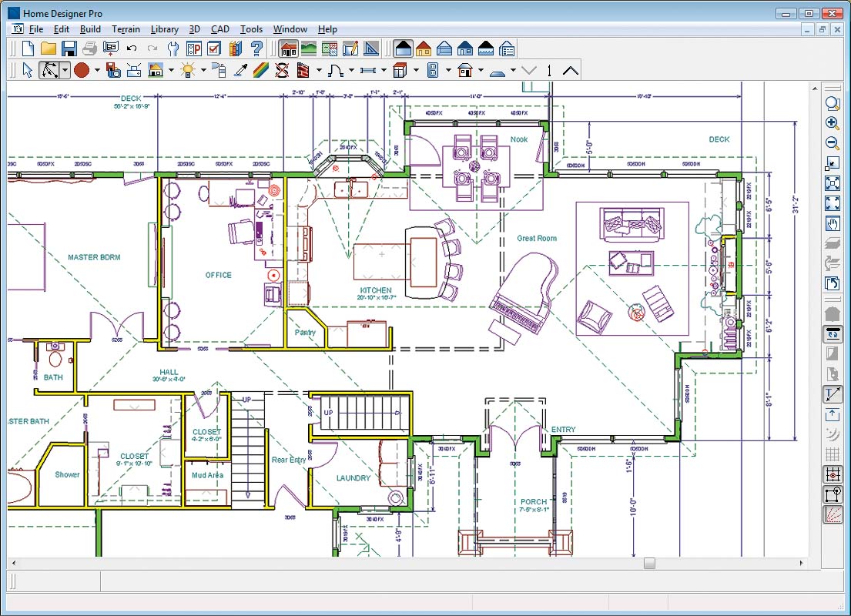Image resolution: width=851 pixels, height=616 pixels.
Task: Click the Print icon in the toolbar
Action: pos(89,49)
